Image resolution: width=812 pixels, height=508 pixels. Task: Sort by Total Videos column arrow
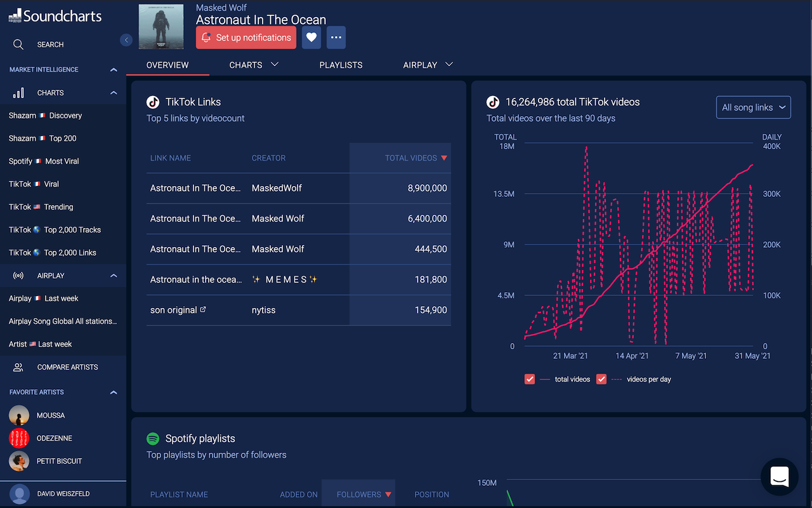coord(444,158)
